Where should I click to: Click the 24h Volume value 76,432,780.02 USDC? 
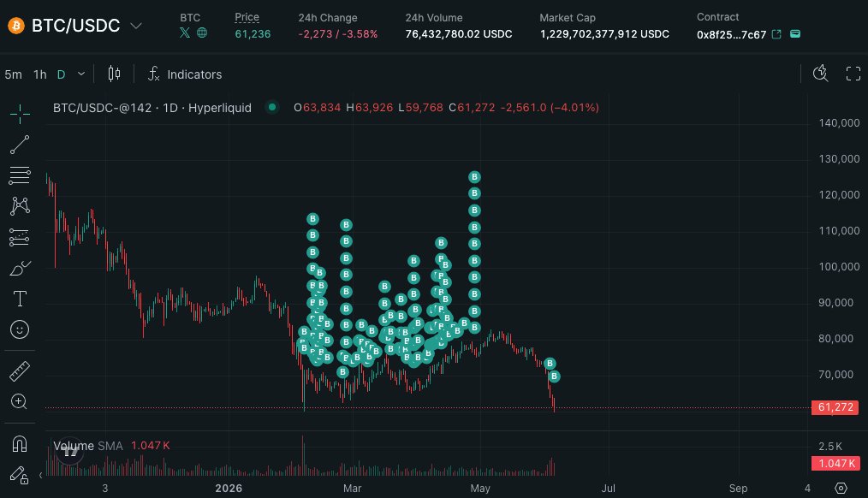click(458, 33)
